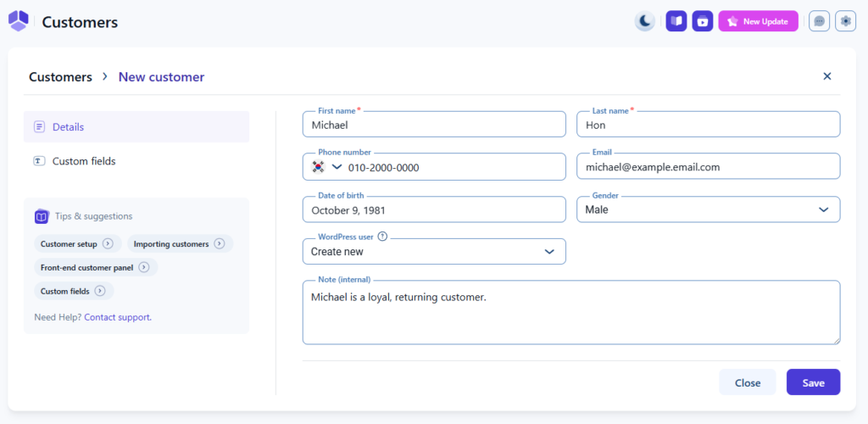The width and height of the screenshot is (868, 424).
Task: Switch to the Custom fields tab
Action: pos(84,161)
